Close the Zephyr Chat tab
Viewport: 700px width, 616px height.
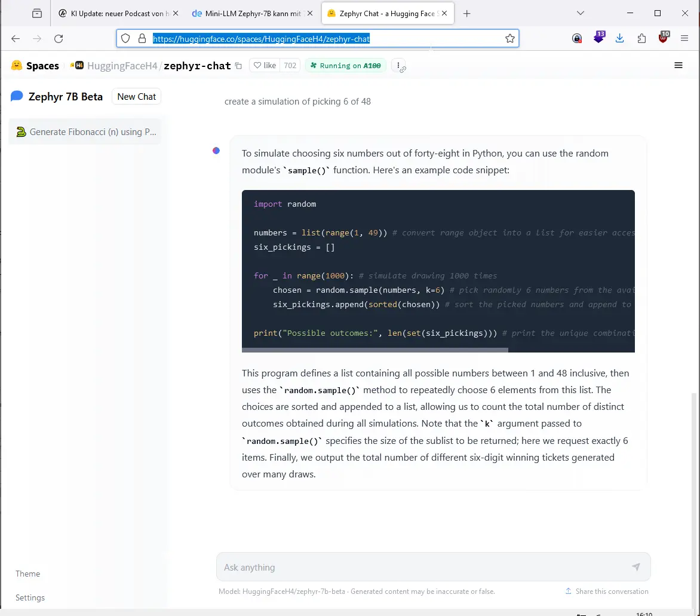tap(444, 13)
